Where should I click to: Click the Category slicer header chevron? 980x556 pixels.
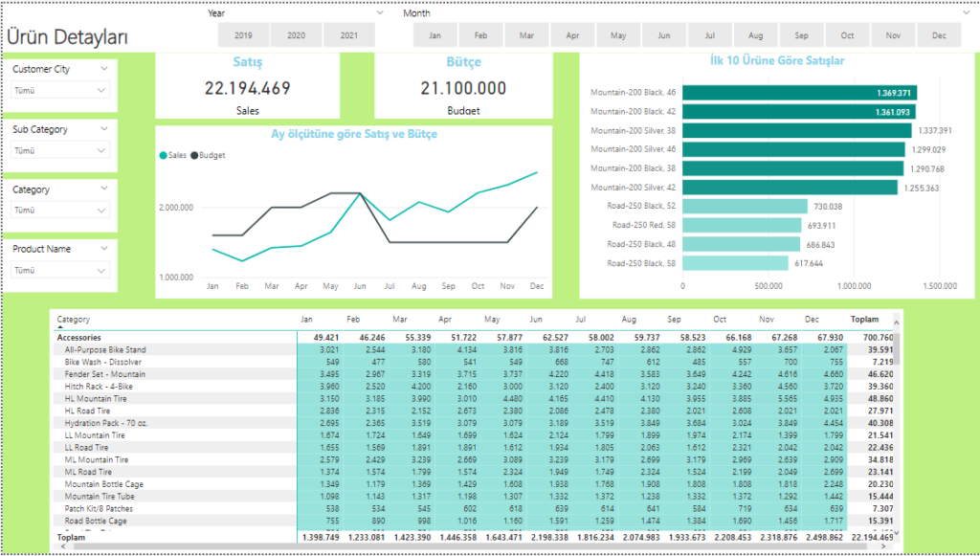[103, 189]
